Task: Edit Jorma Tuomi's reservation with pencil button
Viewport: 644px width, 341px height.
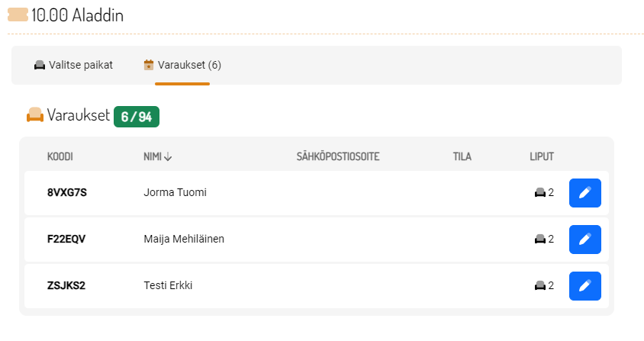Action: [x=584, y=193]
